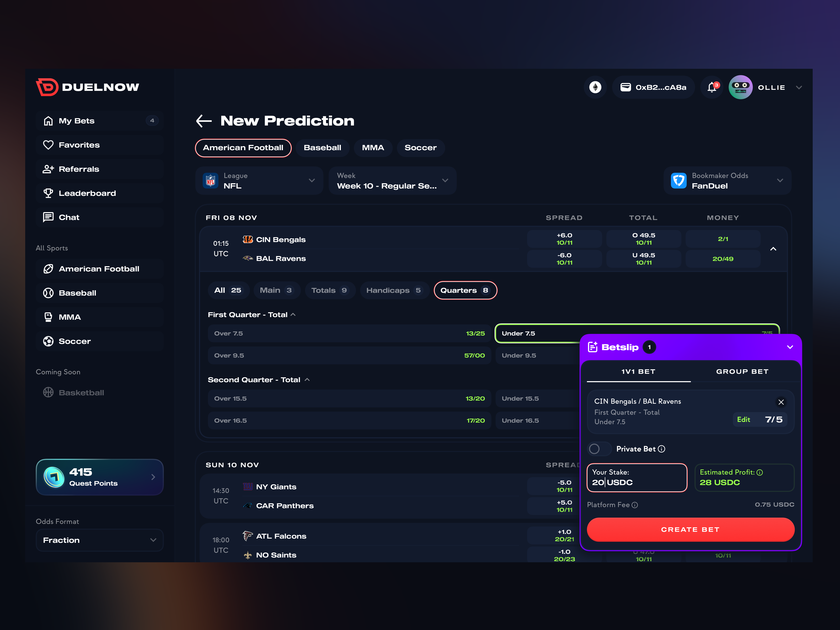Switch to the Group Bet tab
This screenshot has width=840, height=630.
click(742, 371)
